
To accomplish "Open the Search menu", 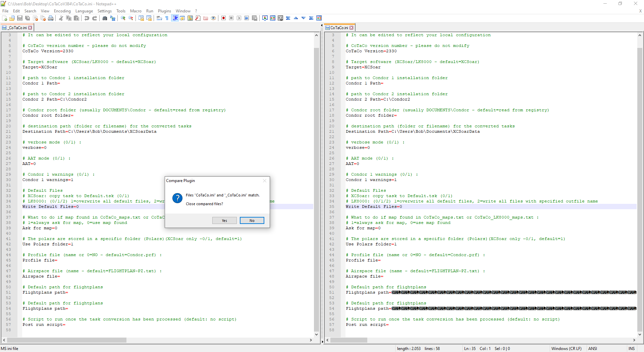I will (30, 11).
